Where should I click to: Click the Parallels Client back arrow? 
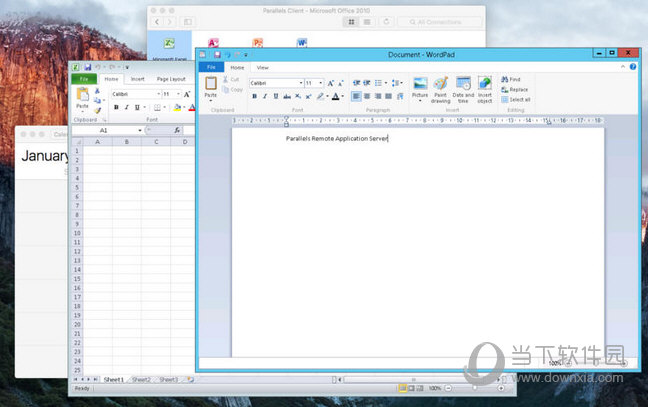point(157,22)
